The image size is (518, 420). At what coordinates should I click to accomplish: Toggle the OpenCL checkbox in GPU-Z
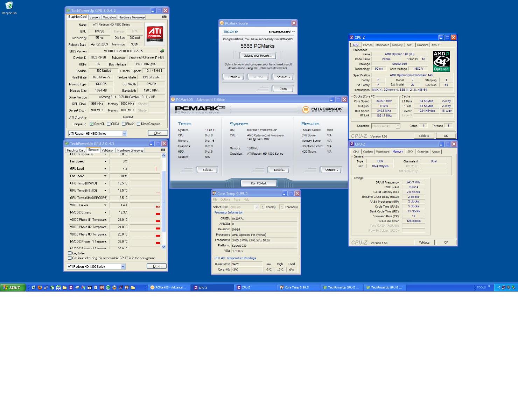click(x=92, y=124)
